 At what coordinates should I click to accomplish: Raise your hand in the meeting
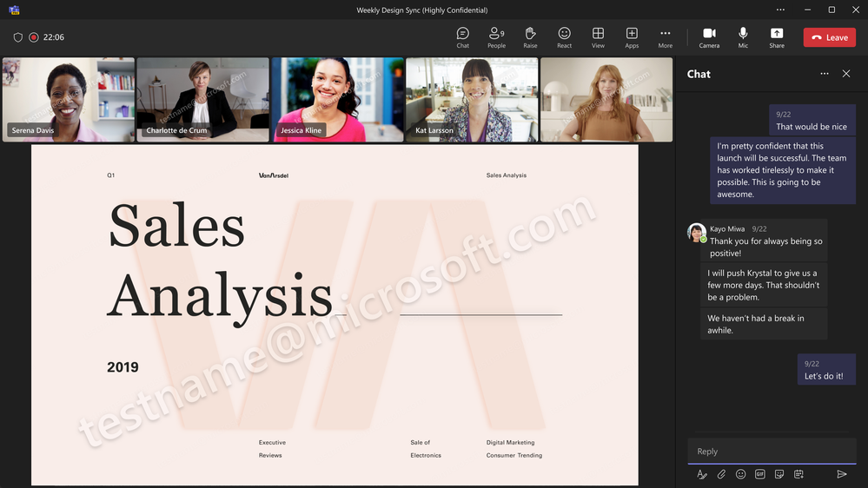point(530,37)
